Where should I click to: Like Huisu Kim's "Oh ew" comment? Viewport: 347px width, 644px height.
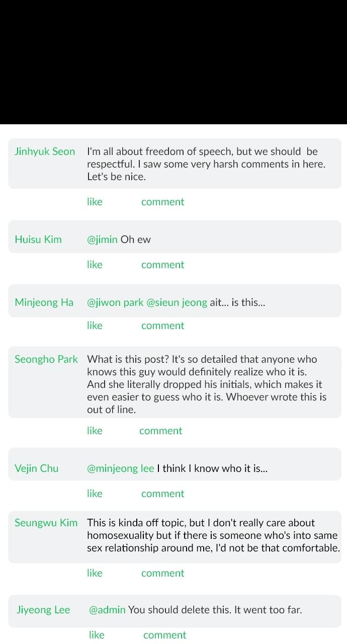pyautogui.click(x=95, y=265)
